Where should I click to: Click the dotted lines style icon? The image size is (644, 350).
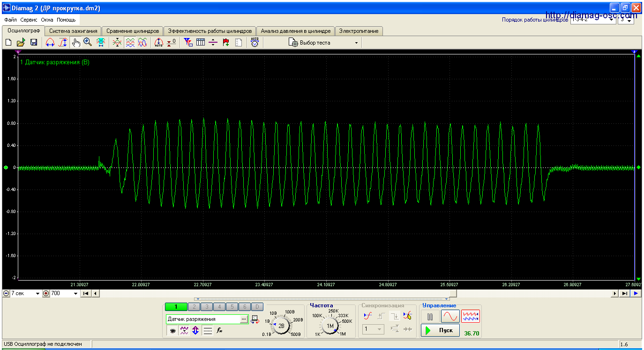208,330
